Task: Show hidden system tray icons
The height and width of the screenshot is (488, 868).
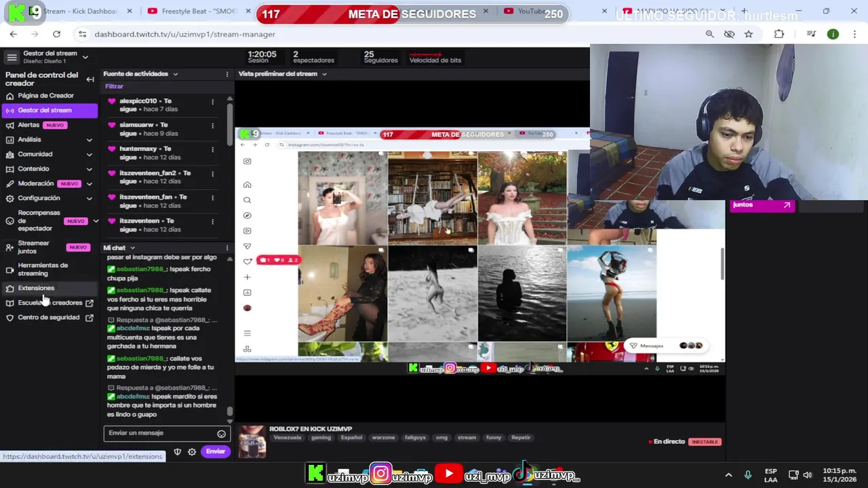Action: [x=728, y=475]
